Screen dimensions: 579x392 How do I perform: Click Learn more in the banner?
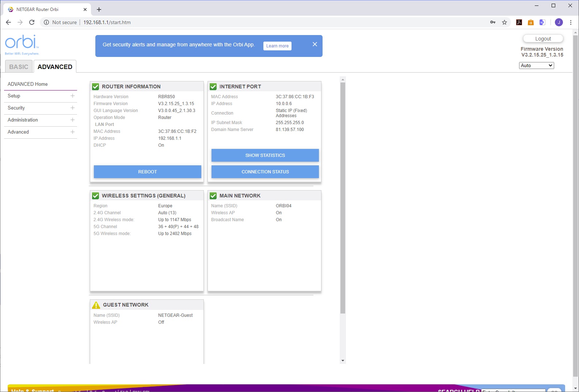tap(277, 46)
